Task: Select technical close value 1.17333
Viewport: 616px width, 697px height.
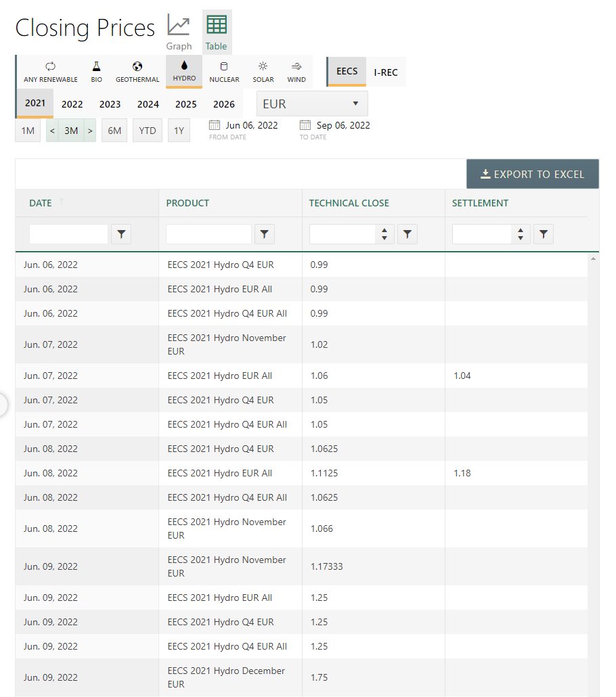Action: click(326, 566)
